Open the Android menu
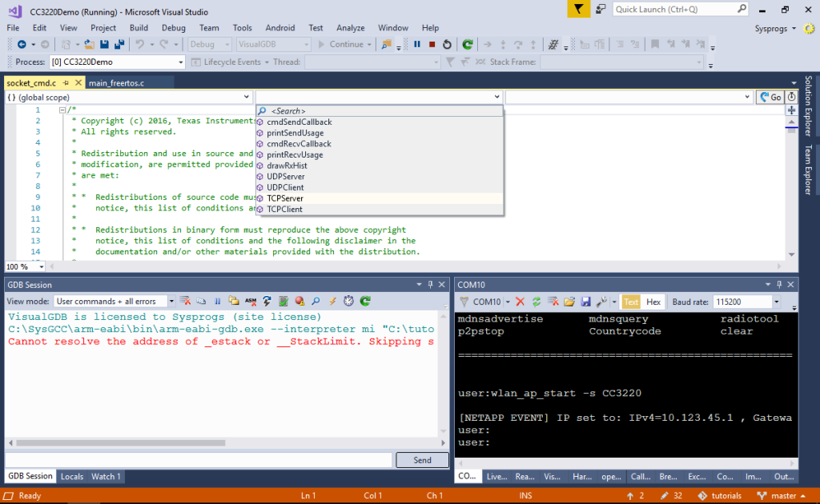The image size is (820, 504). 279,27
